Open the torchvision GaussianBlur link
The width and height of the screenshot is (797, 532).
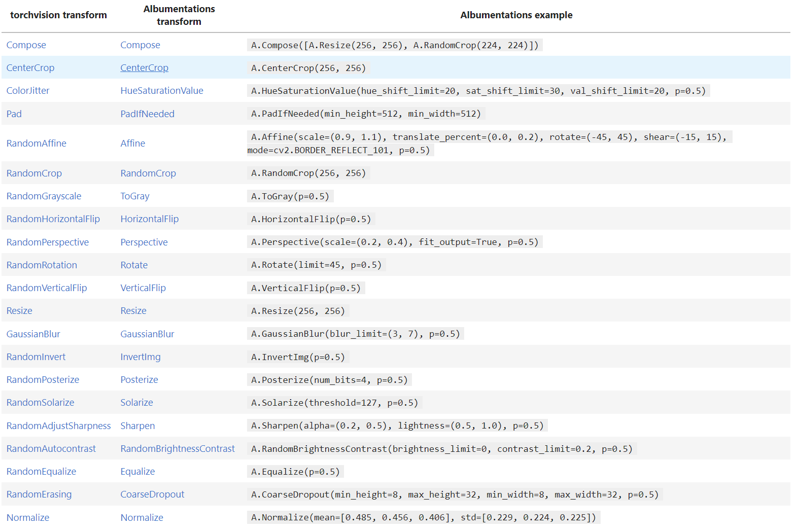point(33,334)
